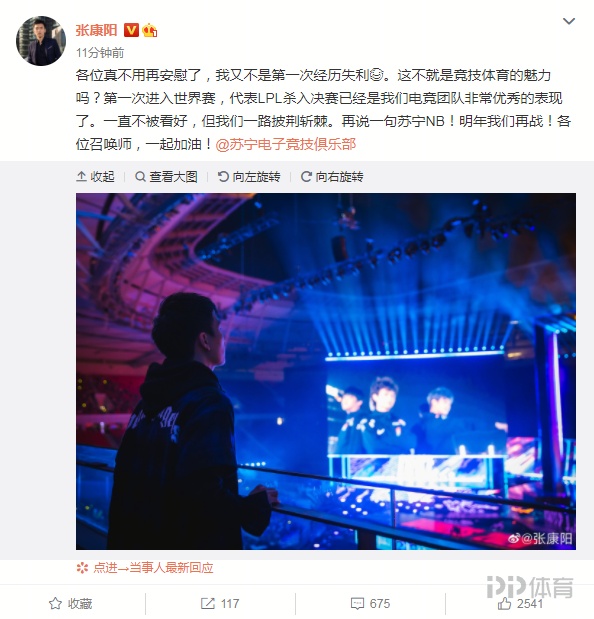Image resolution: width=594 pixels, height=619 pixels.
Task: Open the post options chevron menu
Action: [x=568, y=21]
